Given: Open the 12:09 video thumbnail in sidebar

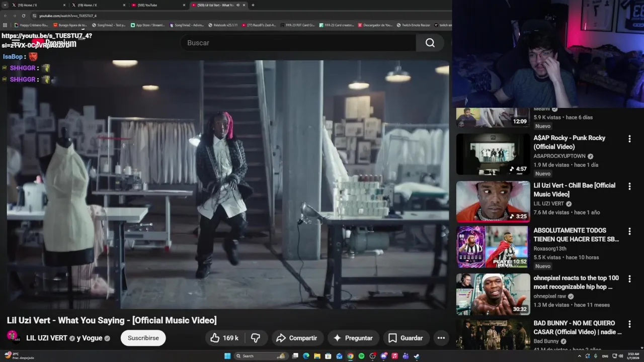Looking at the screenshot, I should [x=493, y=118].
